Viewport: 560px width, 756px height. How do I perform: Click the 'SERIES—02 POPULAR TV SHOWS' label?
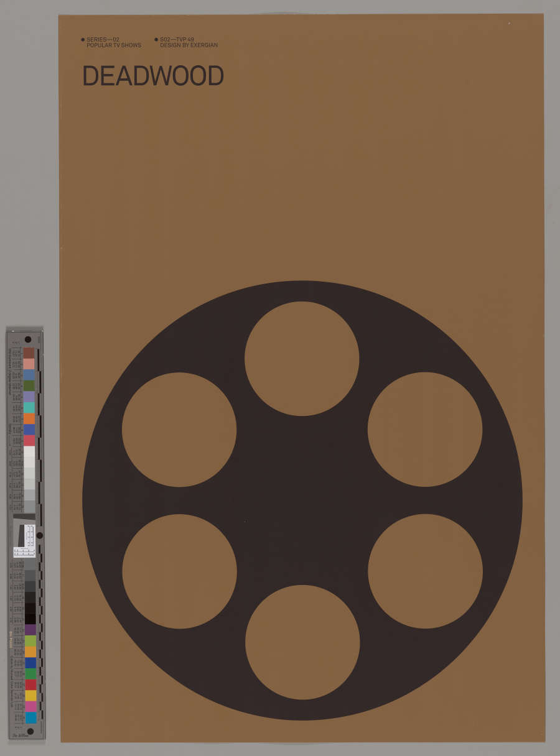tap(114, 42)
